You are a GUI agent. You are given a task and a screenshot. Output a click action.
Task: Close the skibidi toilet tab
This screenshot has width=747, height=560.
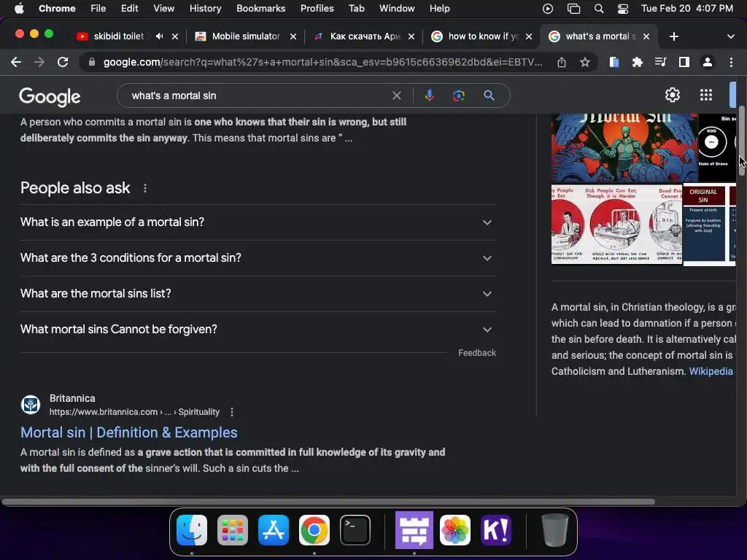(175, 36)
